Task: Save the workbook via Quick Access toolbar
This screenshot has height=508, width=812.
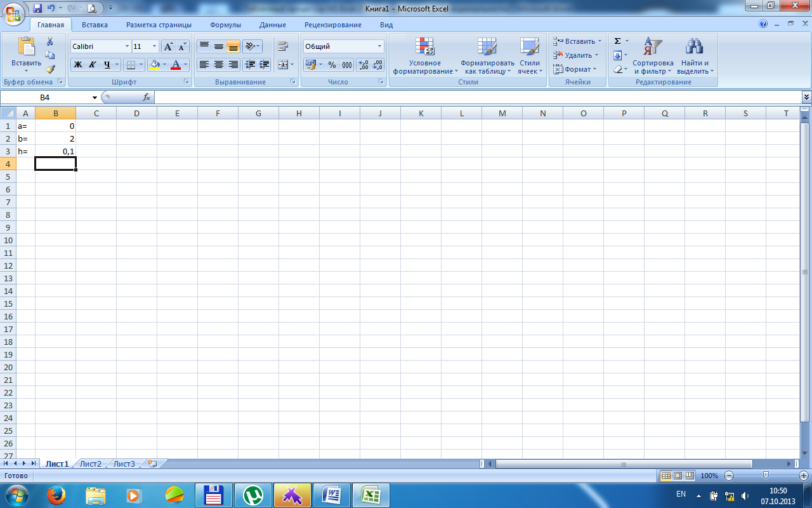Action: pyautogui.click(x=37, y=8)
